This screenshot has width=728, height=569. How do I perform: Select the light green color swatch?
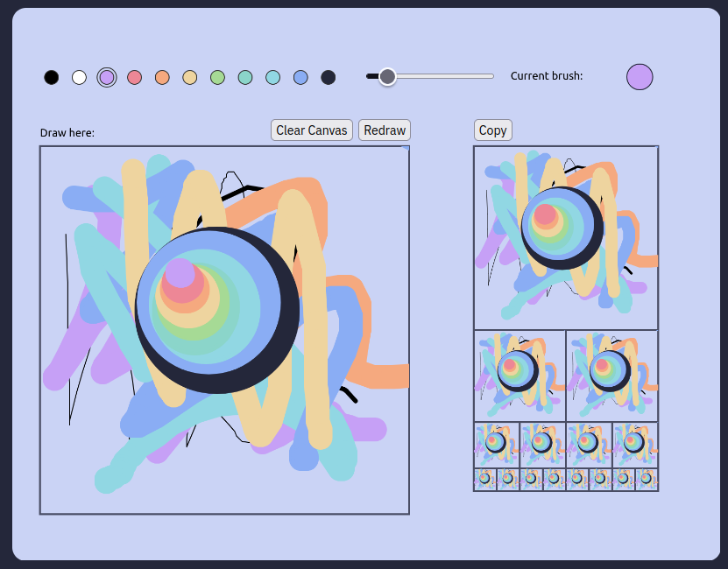(x=217, y=77)
